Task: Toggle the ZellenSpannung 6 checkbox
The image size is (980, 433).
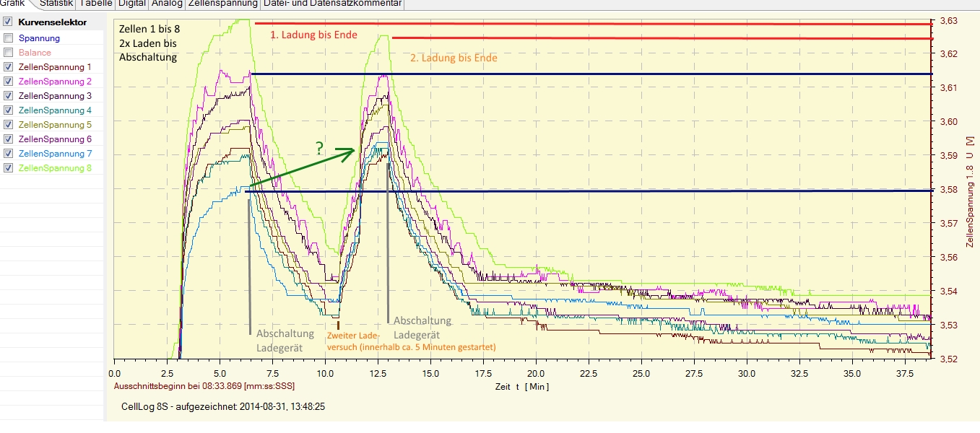Action: pyautogui.click(x=8, y=139)
